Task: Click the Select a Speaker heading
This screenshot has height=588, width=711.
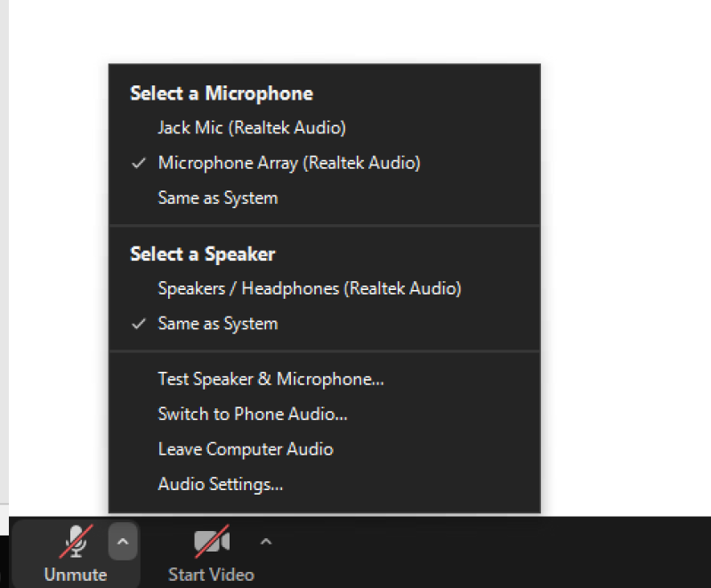Action: click(x=202, y=254)
